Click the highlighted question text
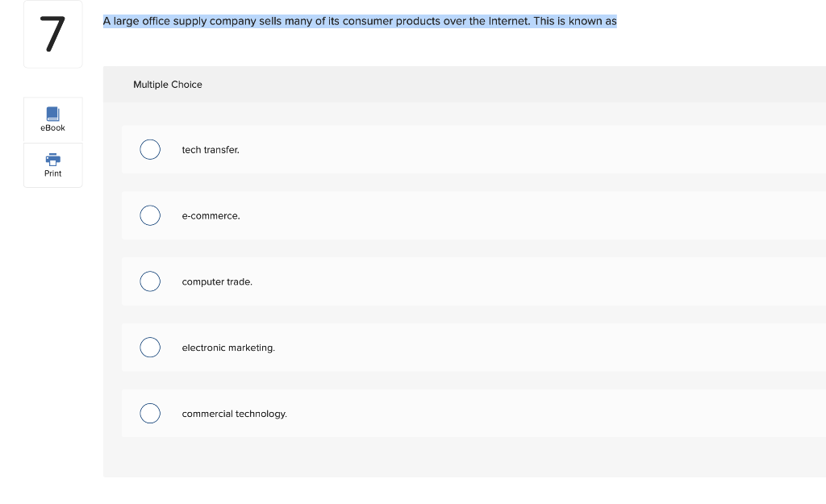This screenshot has height=504, width=826. click(360, 22)
